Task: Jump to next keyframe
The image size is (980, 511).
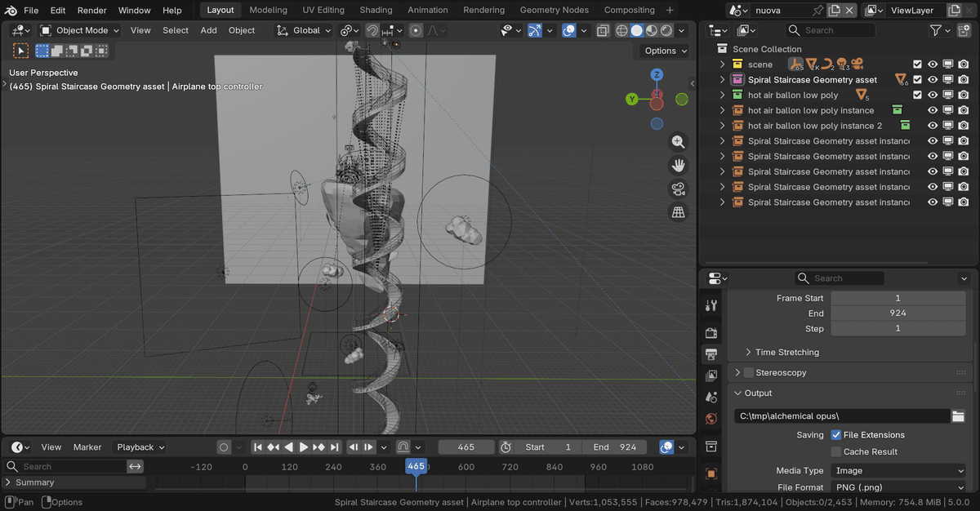Action: tap(319, 447)
